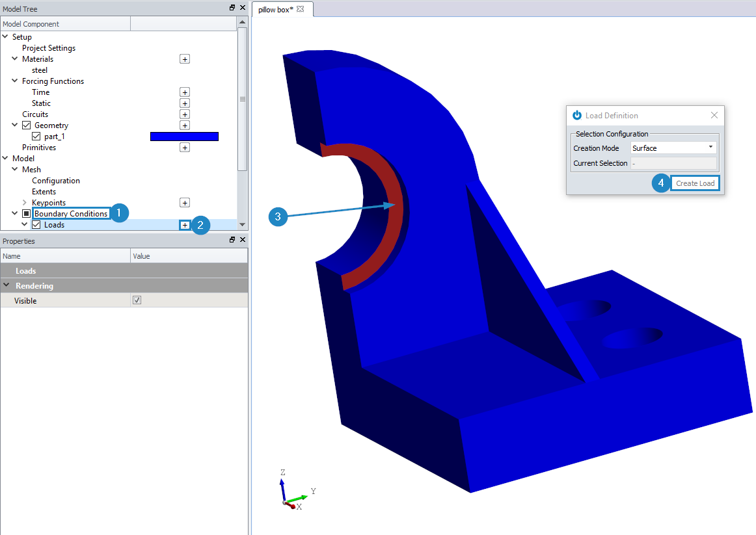
Task: Select Project Settings in the tree
Action: click(x=49, y=48)
